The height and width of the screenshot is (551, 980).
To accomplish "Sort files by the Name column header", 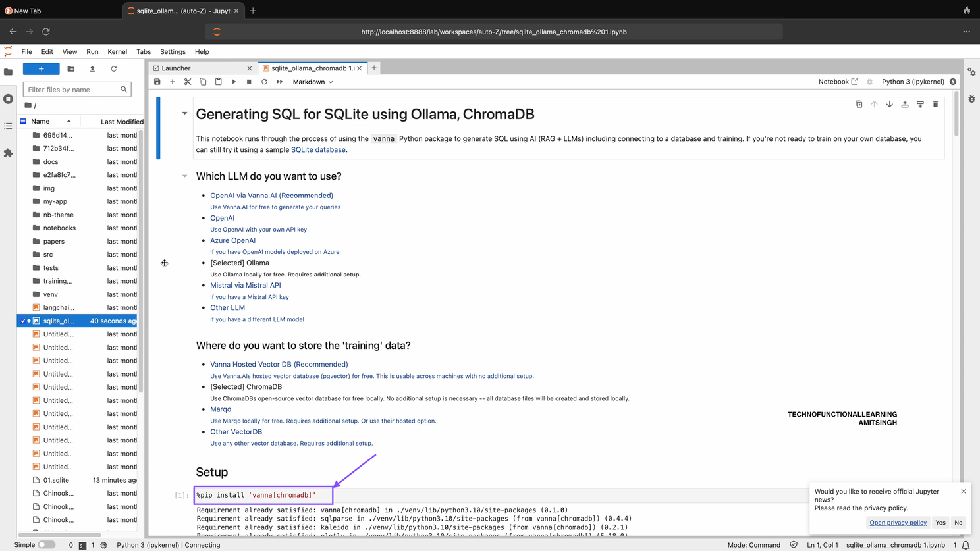I will pyautogui.click(x=51, y=121).
